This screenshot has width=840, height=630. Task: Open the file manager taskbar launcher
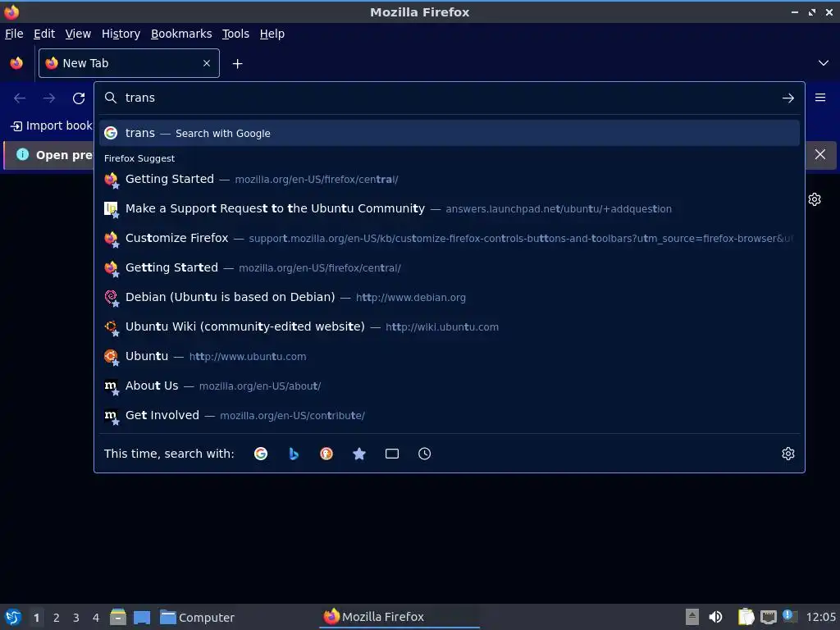point(118,617)
